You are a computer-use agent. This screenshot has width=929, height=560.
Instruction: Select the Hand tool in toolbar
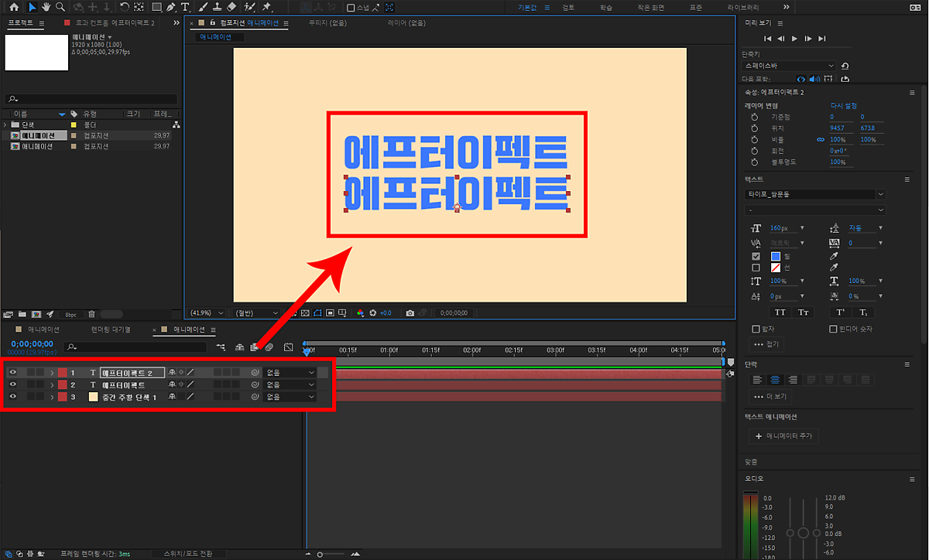(x=46, y=7)
